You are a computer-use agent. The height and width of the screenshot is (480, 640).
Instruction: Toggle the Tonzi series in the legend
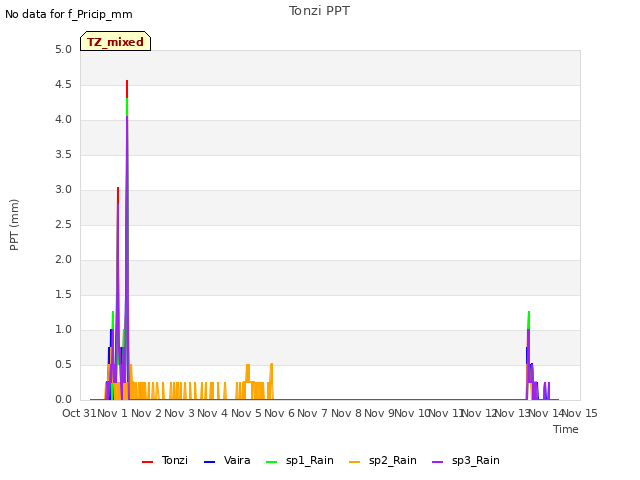(165, 460)
